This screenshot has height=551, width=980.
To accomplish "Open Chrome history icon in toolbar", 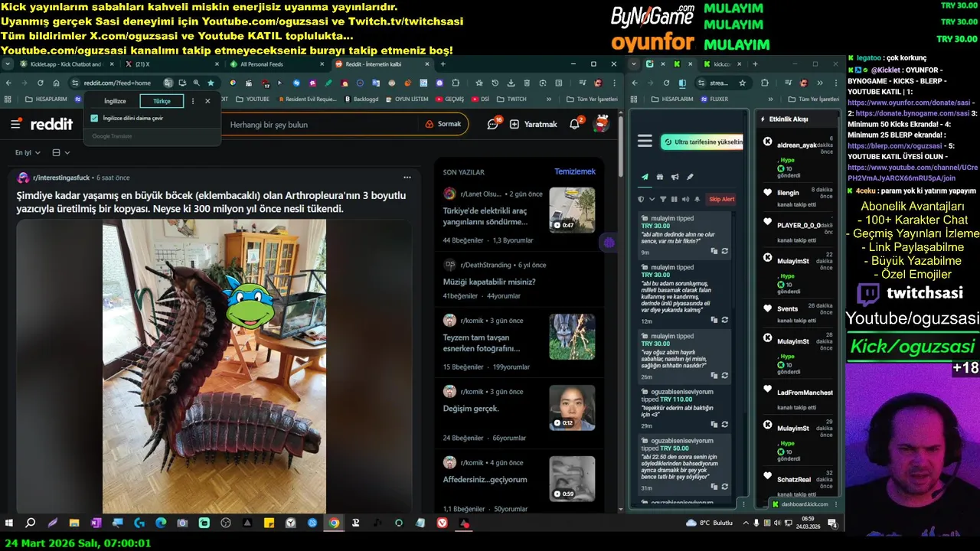I will 495,83.
